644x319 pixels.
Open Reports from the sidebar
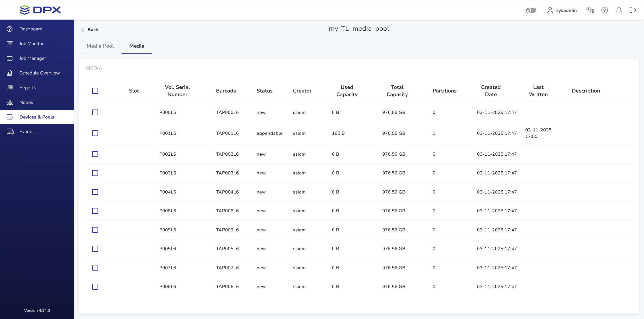pos(28,88)
